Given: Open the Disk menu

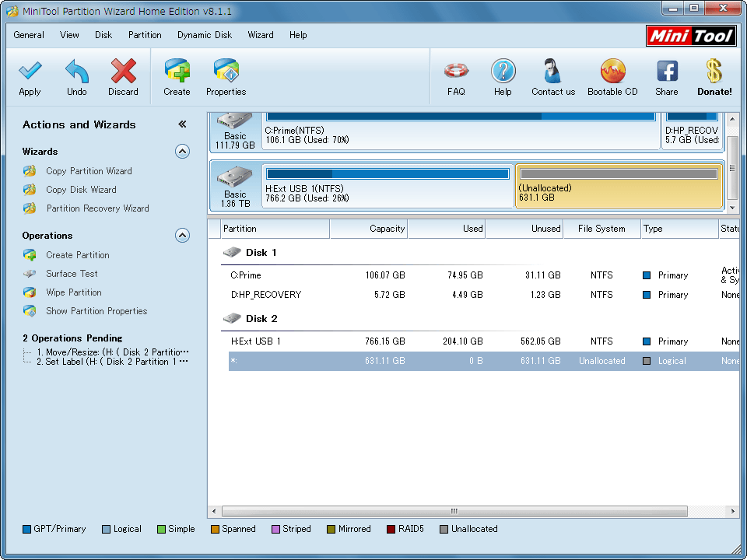Looking at the screenshot, I should click(103, 35).
